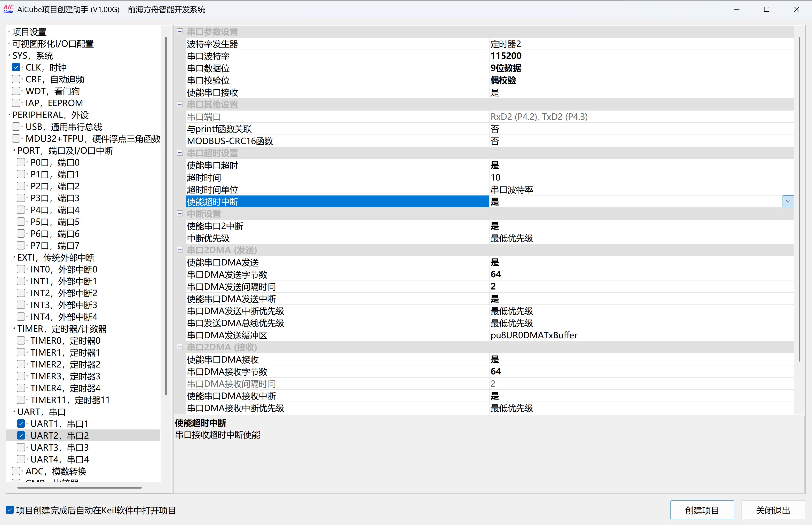Collapse the 串口超时设置 group
812x525 pixels.
pyautogui.click(x=180, y=153)
